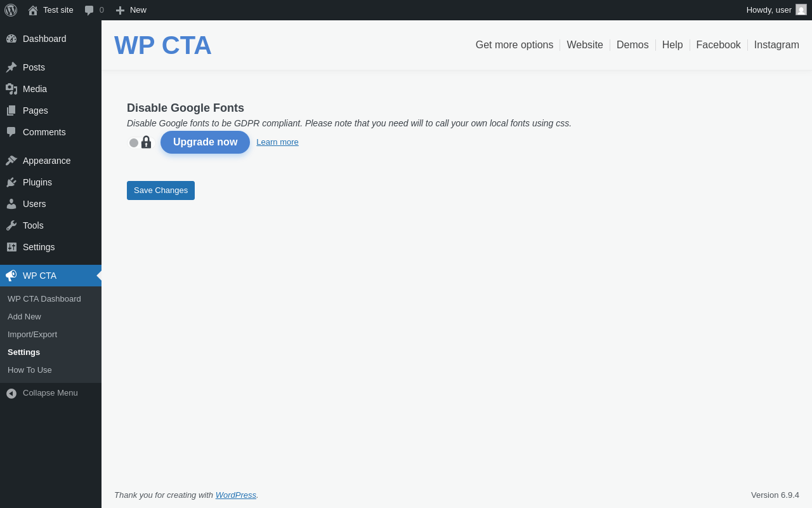
Task: Click the Users person icon
Action: coord(11,204)
